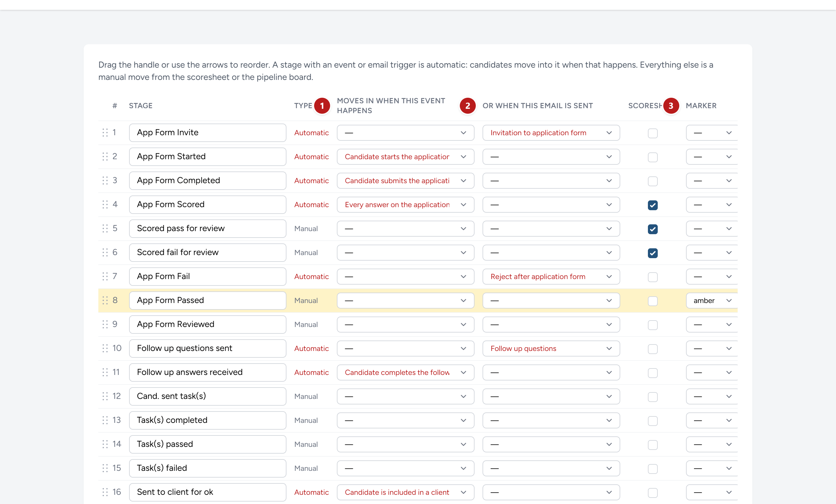The height and width of the screenshot is (504, 836).
Task: Grab the drag handle of row 1 App Form Invite
Action: click(105, 133)
